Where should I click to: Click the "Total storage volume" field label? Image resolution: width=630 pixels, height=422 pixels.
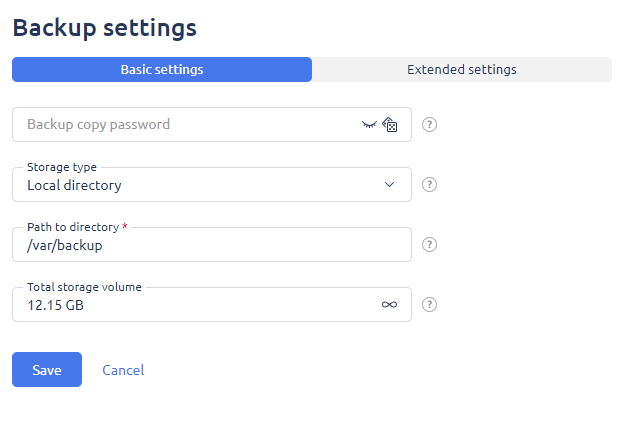(x=84, y=287)
